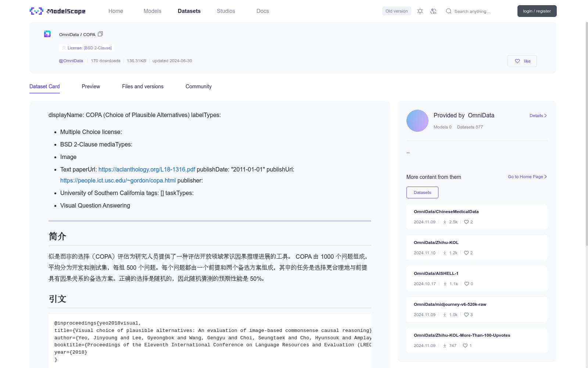Open the @OmniData author link
This screenshot has height=368, width=588.
(x=71, y=61)
